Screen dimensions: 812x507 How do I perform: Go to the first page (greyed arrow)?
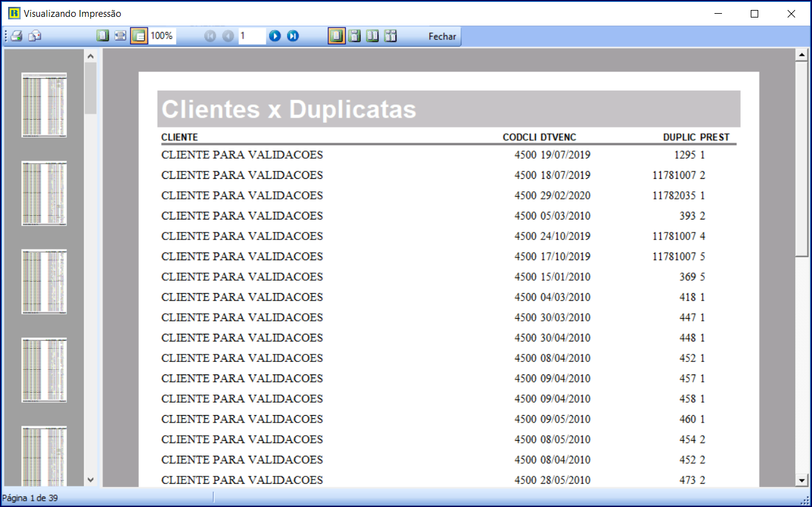pos(210,36)
